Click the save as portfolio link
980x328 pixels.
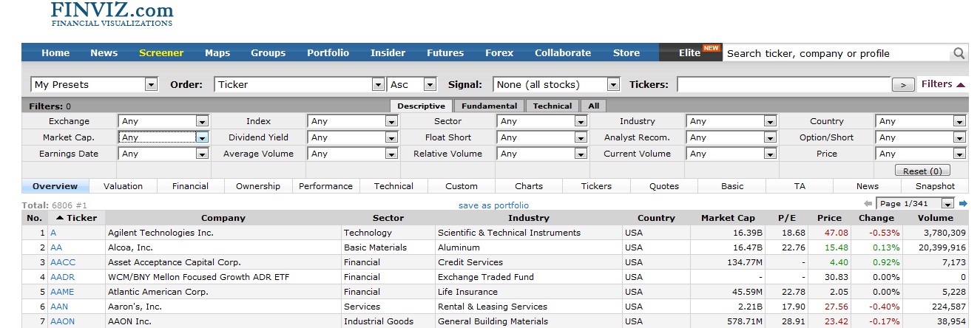[x=493, y=205]
